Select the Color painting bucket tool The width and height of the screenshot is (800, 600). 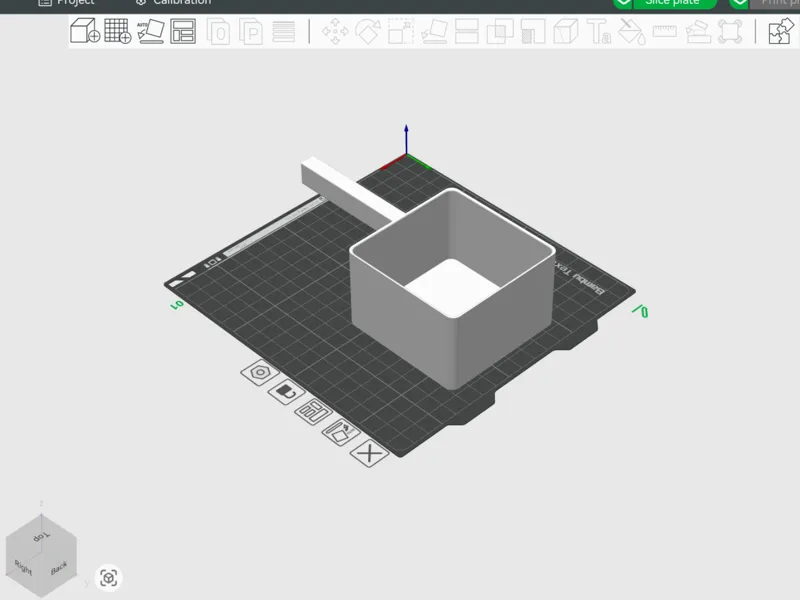click(632, 32)
